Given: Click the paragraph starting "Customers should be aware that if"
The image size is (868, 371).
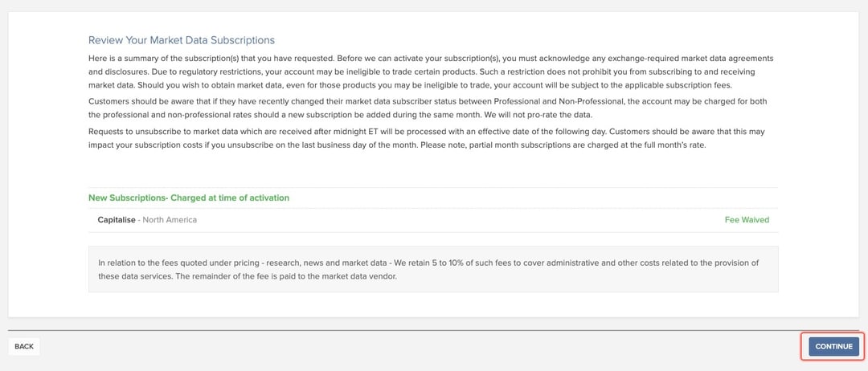Looking at the screenshot, I should pos(433,106).
